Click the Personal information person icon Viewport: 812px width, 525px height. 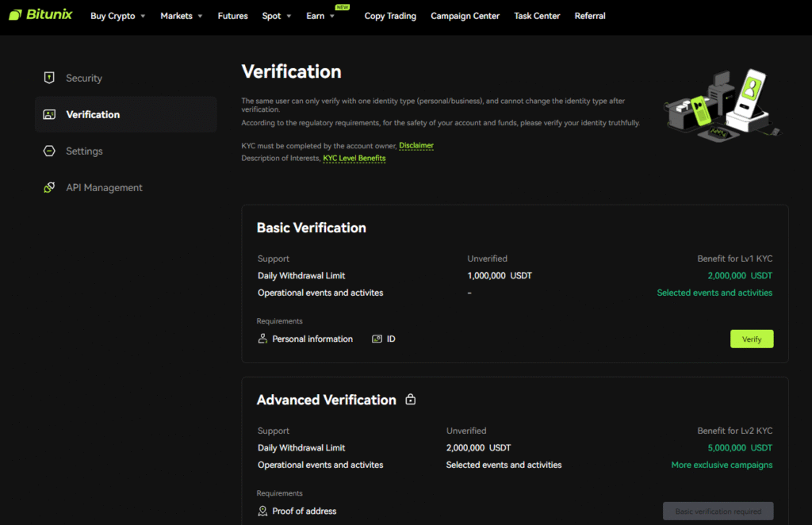262,339
